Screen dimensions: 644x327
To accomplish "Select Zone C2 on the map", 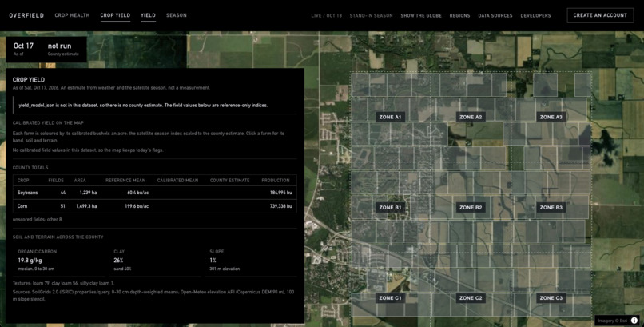I will click(471, 298).
